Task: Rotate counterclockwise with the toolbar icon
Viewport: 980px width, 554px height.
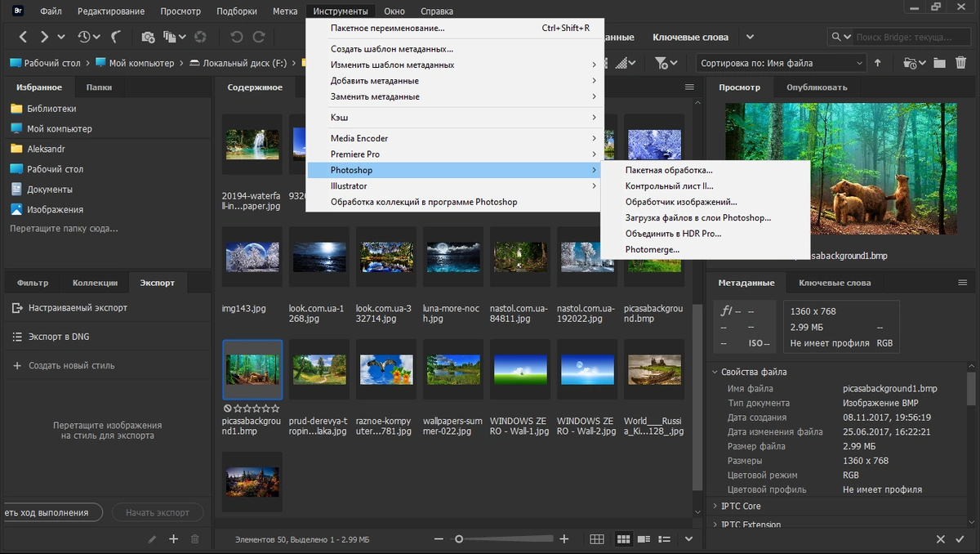Action: (237, 37)
